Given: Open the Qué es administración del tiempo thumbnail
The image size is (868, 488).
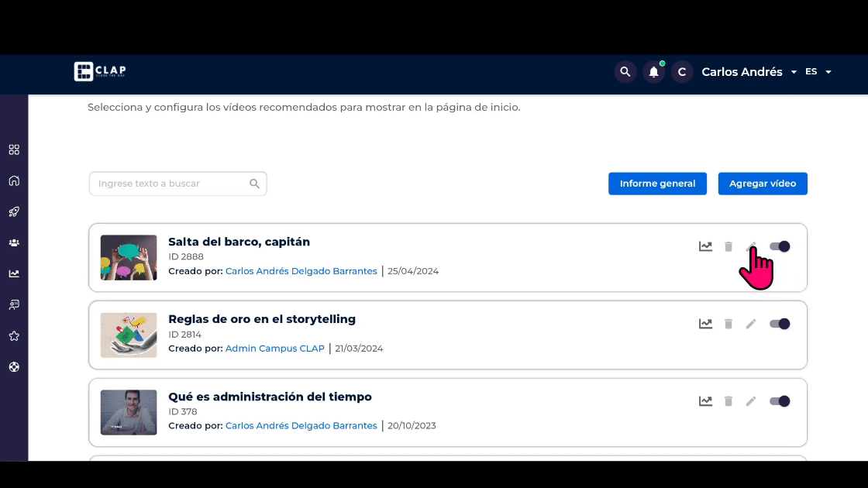Looking at the screenshot, I should pyautogui.click(x=129, y=413).
